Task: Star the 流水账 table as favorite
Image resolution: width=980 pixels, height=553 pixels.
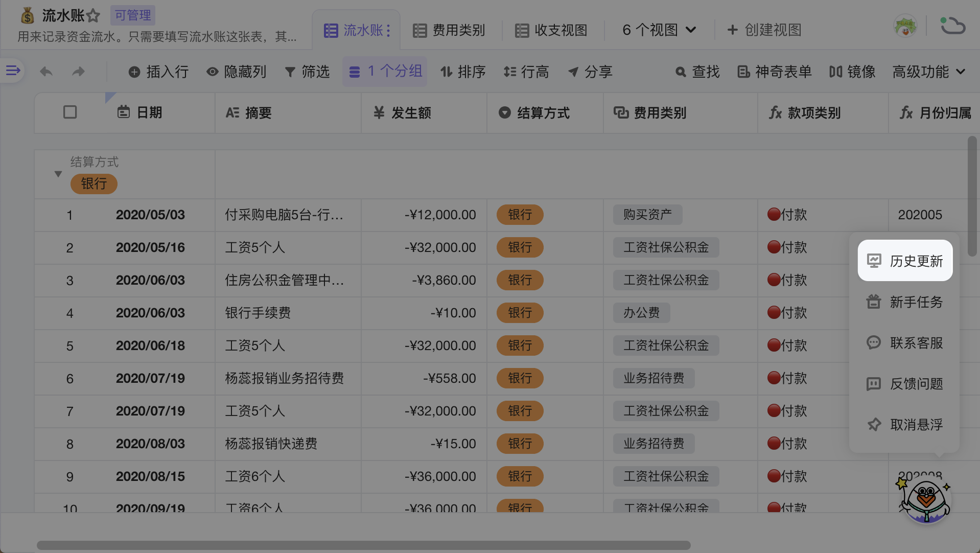Action: pos(93,16)
